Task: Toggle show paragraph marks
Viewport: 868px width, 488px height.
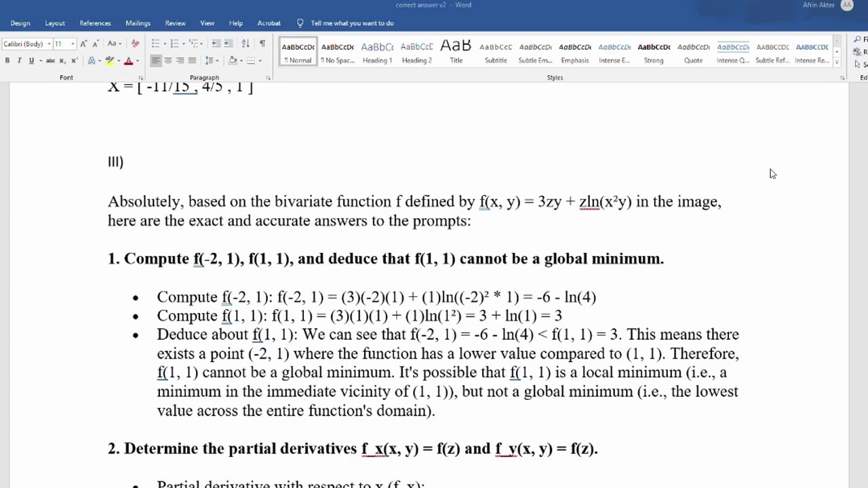Action: (262, 44)
